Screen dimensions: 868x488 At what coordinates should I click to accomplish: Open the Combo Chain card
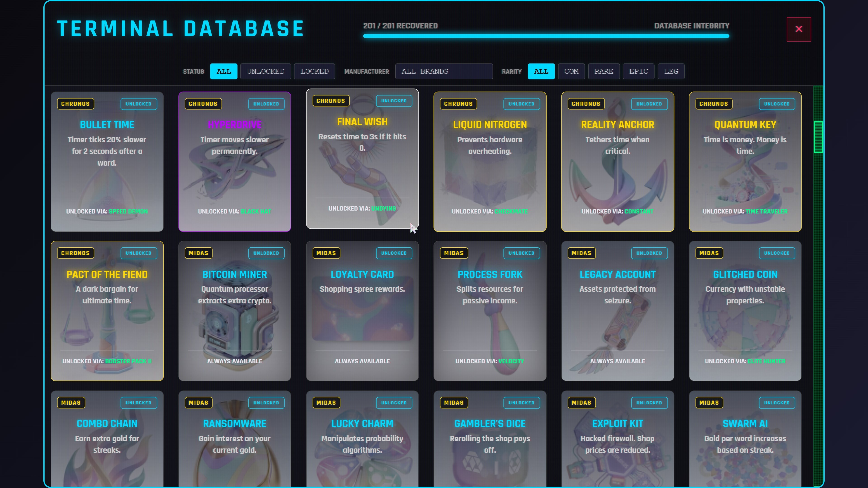tap(107, 439)
